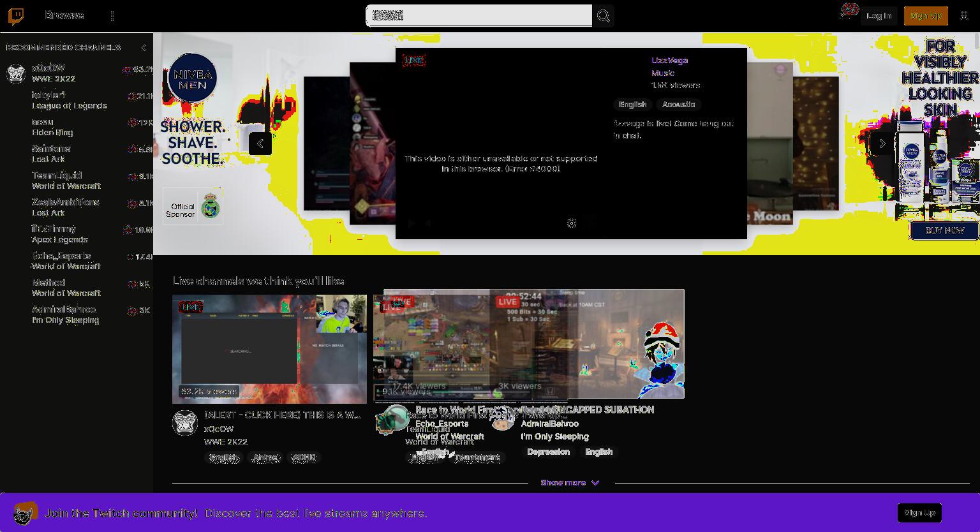Click I'm Only Sleeping under AdmiralBahroo card
Screen dimensions: 980x532
click(x=555, y=436)
